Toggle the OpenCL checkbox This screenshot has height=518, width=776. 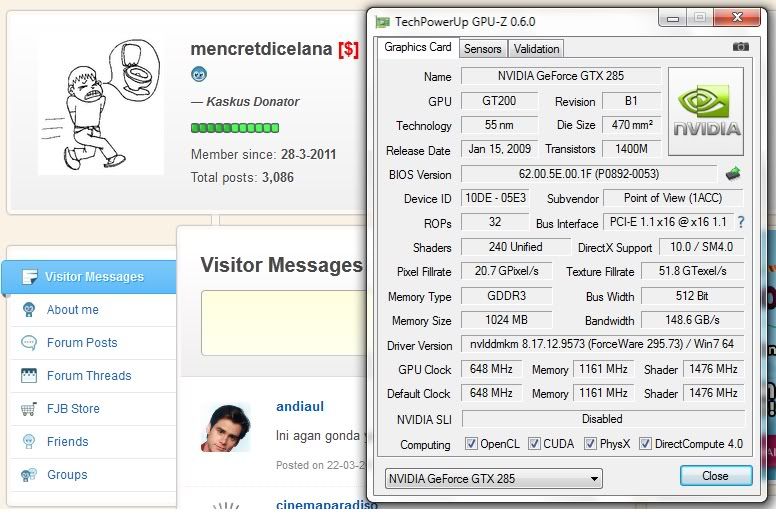(471, 443)
